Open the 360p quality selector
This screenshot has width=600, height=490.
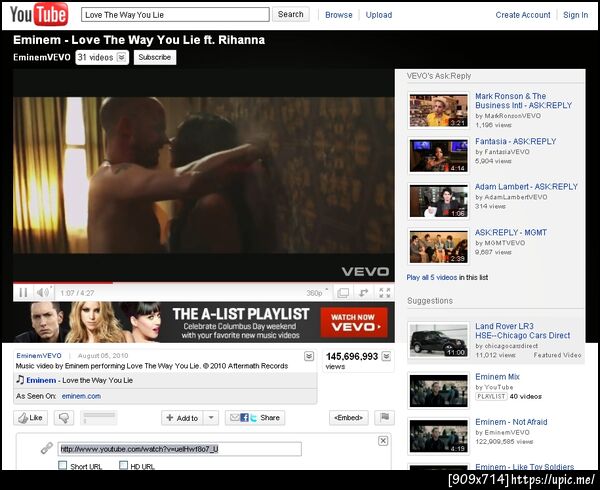pyautogui.click(x=317, y=293)
